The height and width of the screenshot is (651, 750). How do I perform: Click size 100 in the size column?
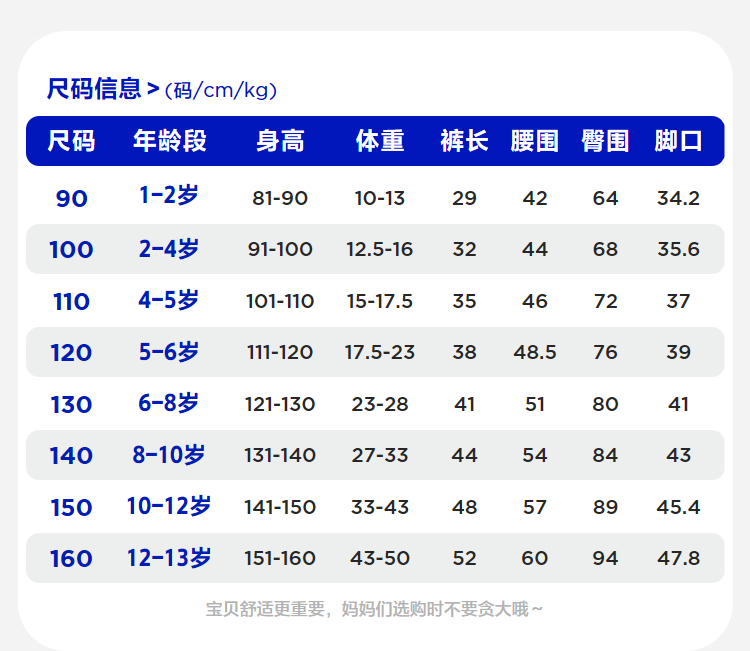coord(71,250)
